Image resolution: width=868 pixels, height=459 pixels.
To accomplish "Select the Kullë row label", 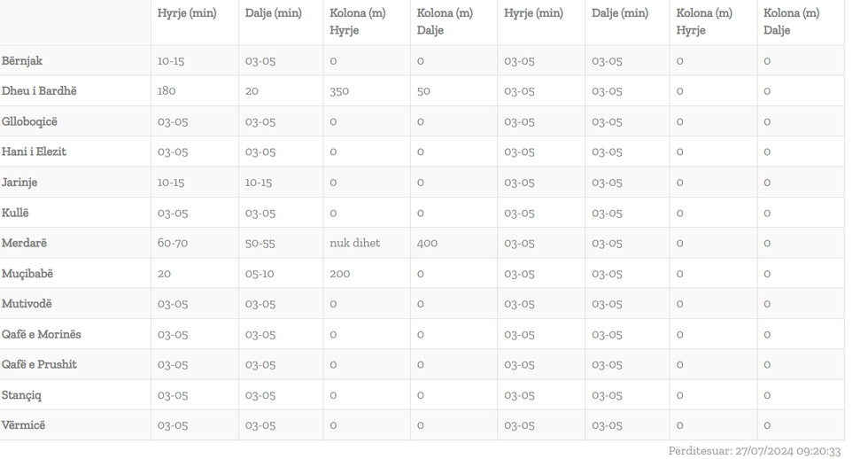I will pos(16,213).
